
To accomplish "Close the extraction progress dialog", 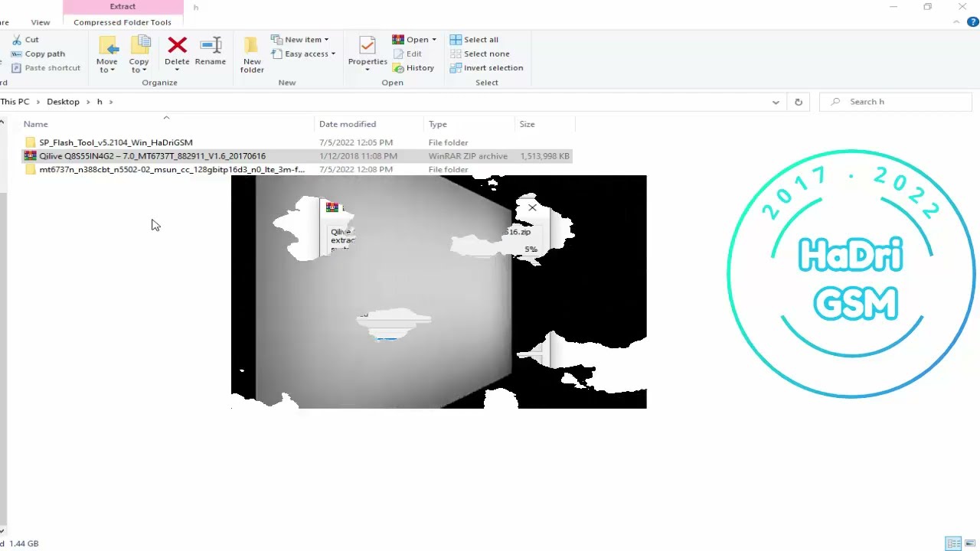I will tap(532, 207).
